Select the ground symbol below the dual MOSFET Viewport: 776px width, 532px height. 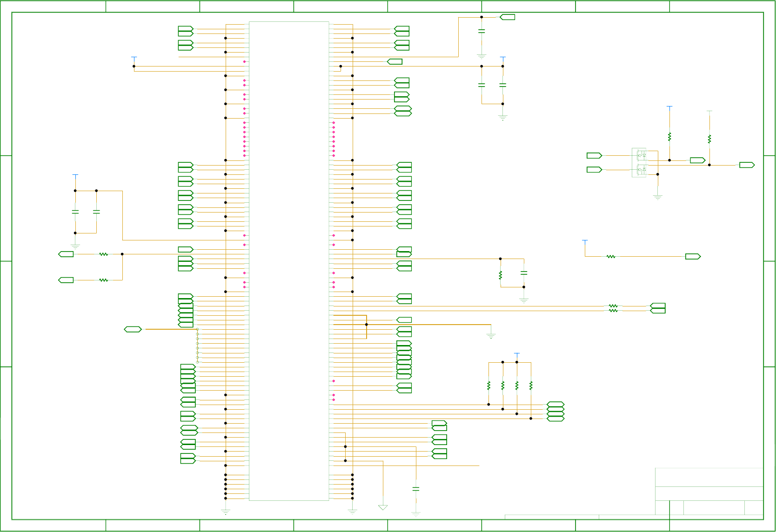click(x=658, y=198)
